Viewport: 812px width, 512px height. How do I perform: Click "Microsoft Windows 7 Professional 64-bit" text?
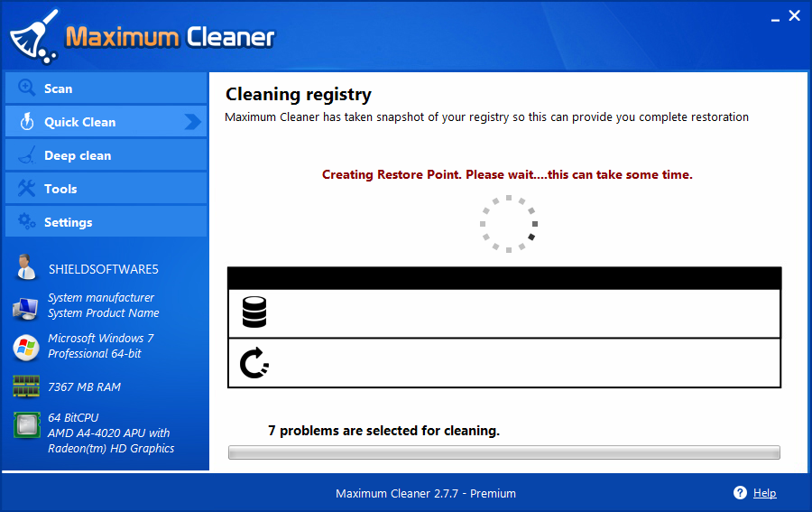click(x=101, y=346)
